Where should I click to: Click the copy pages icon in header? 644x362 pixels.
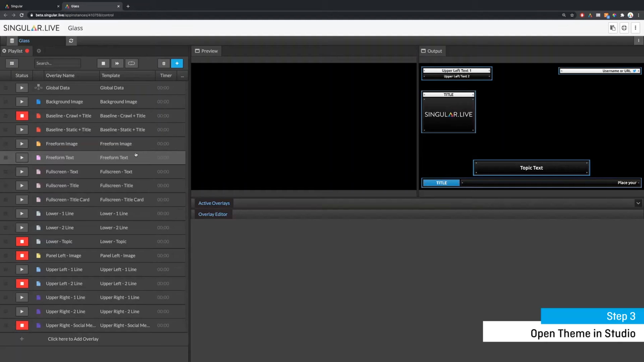tap(613, 28)
